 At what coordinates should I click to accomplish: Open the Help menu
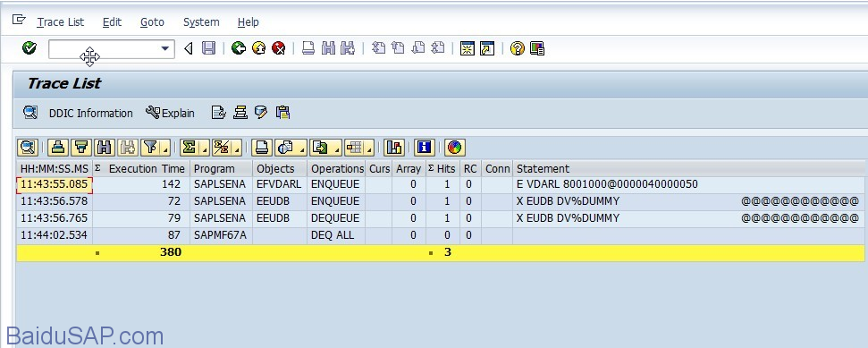(248, 22)
